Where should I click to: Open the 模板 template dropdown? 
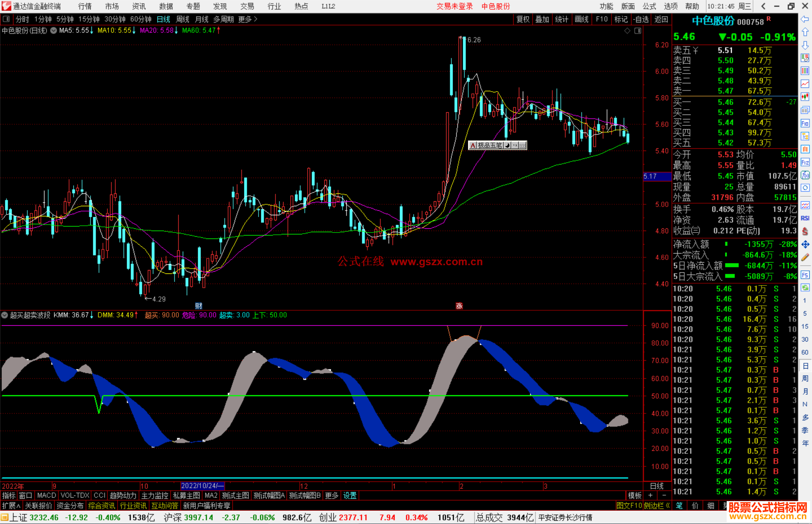(635, 495)
